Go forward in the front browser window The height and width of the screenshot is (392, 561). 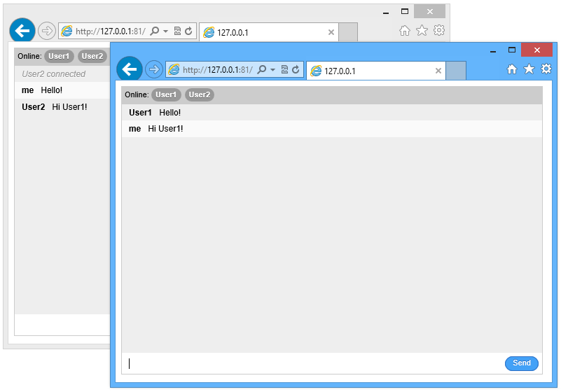pyautogui.click(x=154, y=69)
